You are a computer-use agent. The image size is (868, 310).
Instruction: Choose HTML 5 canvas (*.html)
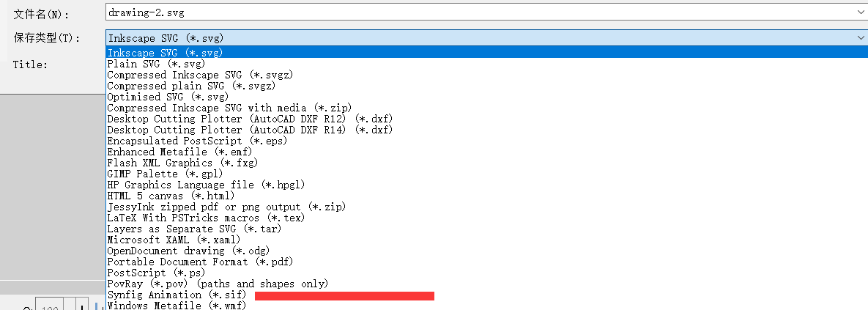pos(171,196)
